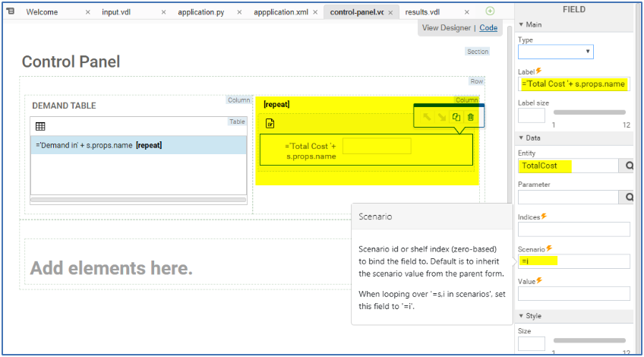Viewport: 644px width, 357px height.
Task: Click the [repeat] column header
Action: click(x=276, y=104)
